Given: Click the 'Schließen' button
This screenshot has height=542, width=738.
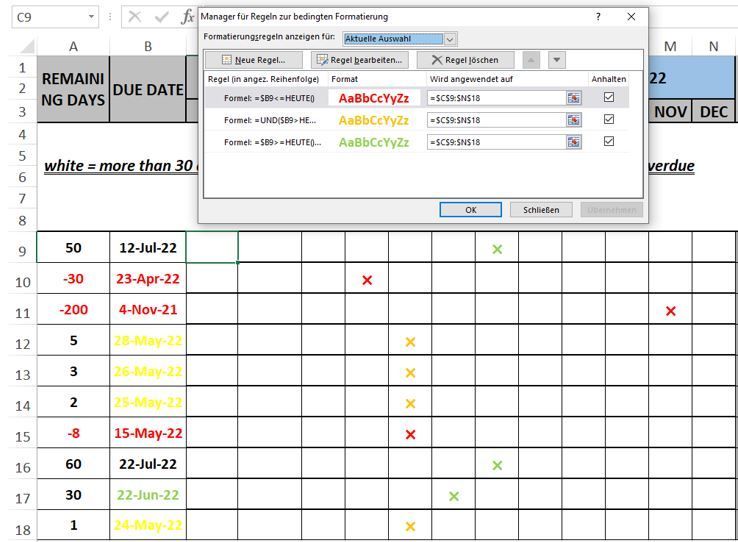Looking at the screenshot, I should [x=541, y=210].
